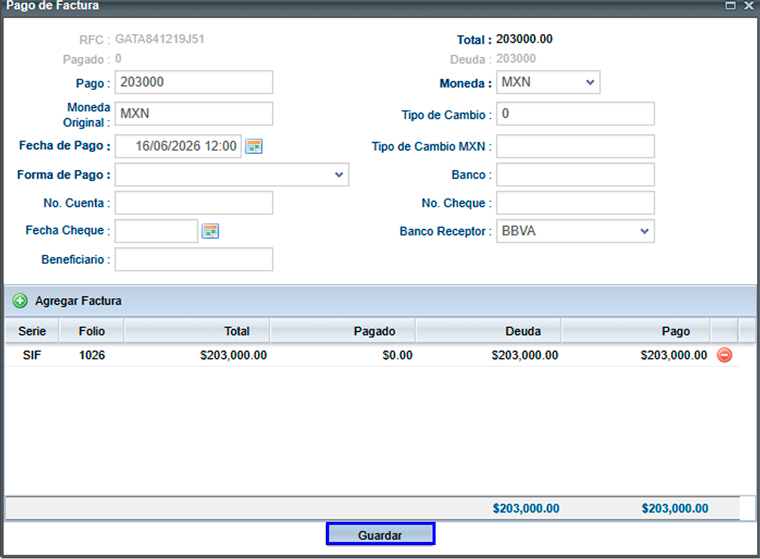Sort by the Pago column header
760x559 pixels.
(x=635, y=331)
